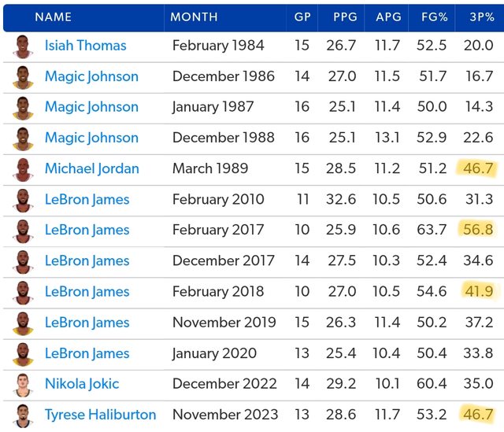The height and width of the screenshot is (432, 504).
Task: Click Michael Jordan's player headshot
Action: coord(23,168)
